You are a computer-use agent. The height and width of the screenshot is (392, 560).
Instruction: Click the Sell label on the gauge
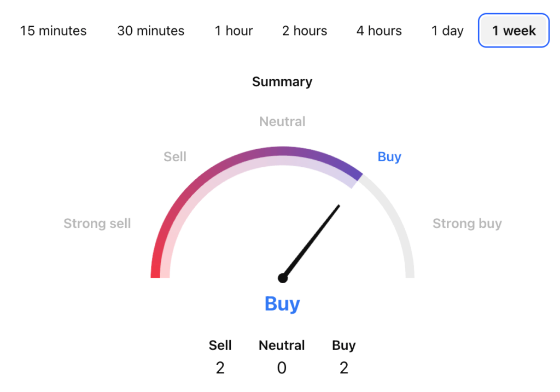click(x=175, y=157)
